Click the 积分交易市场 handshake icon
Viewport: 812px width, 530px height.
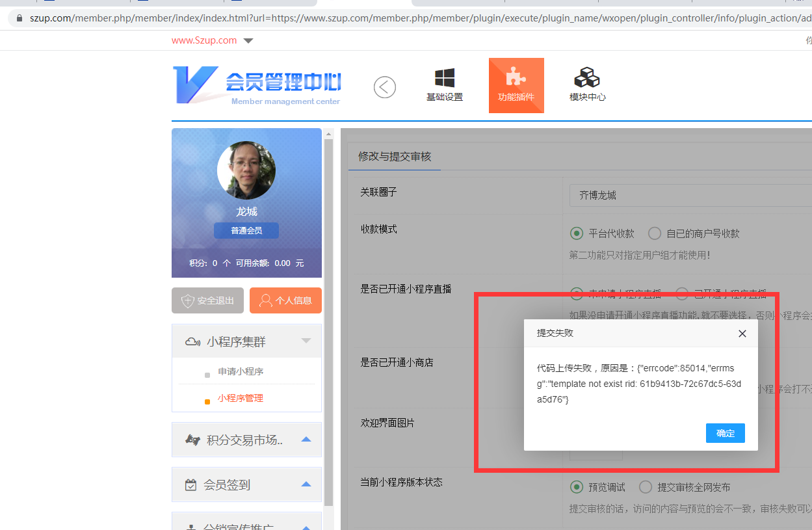coord(192,440)
